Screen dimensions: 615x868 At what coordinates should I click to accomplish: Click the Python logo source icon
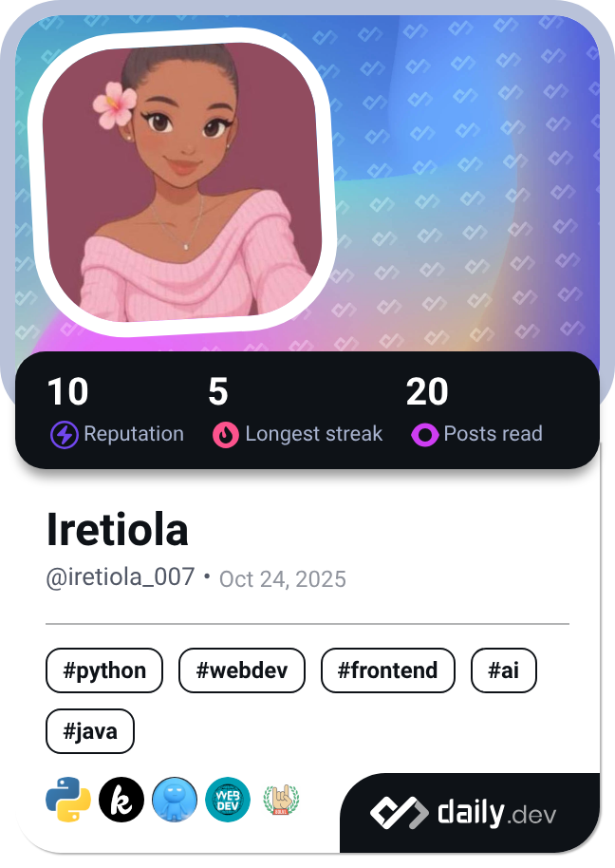pyautogui.click(x=68, y=800)
